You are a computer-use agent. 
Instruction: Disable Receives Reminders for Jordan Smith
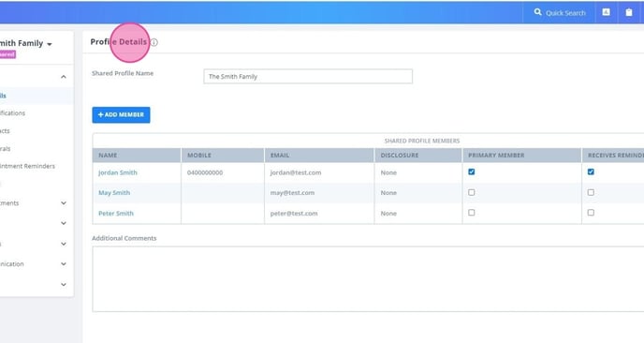click(591, 171)
